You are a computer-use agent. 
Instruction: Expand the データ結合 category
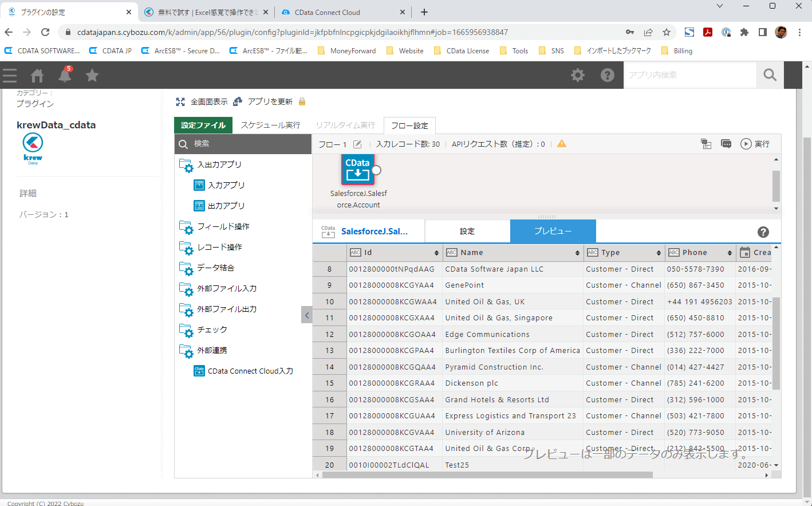(215, 268)
